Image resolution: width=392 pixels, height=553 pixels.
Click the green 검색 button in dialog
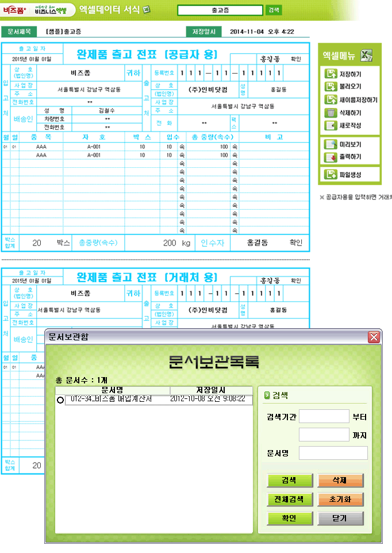pyautogui.click(x=290, y=480)
